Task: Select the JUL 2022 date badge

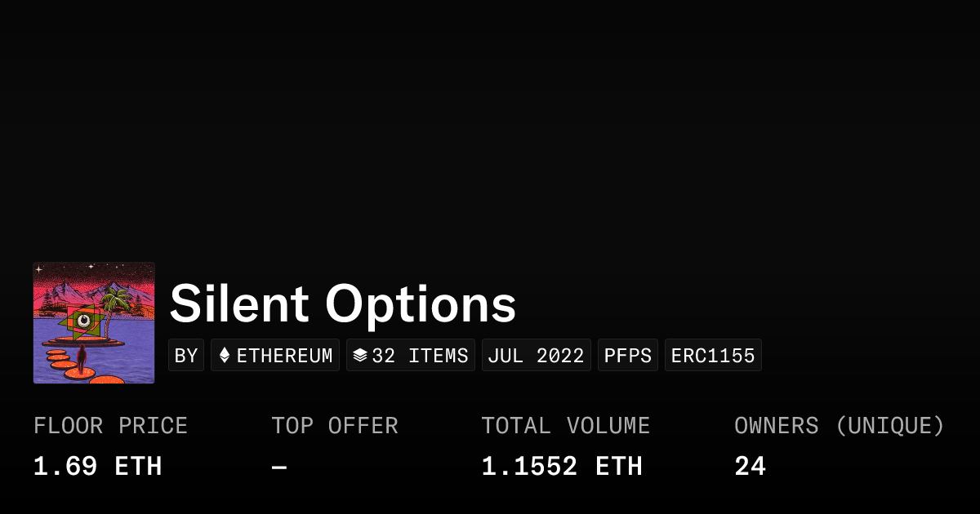Action: pyautogui.click(x=536, y=356)
